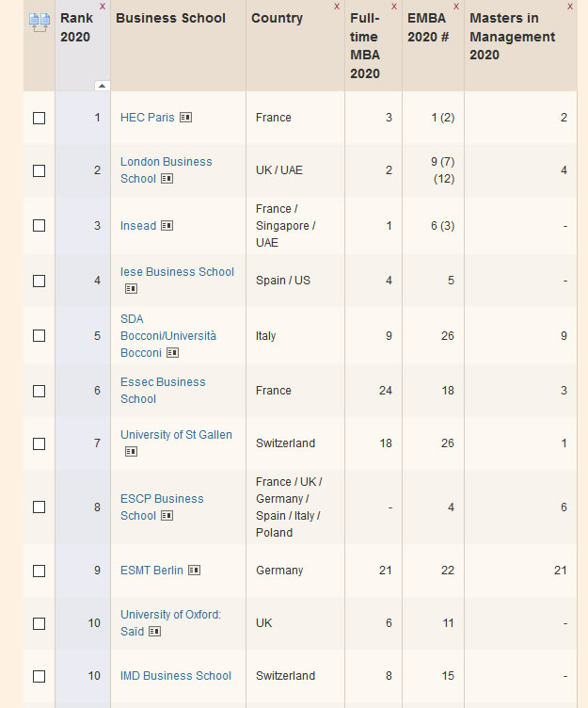Sort by Masters in Management 2020 header
Viewport: 588px width, 708px height.
tap(512, 37)
